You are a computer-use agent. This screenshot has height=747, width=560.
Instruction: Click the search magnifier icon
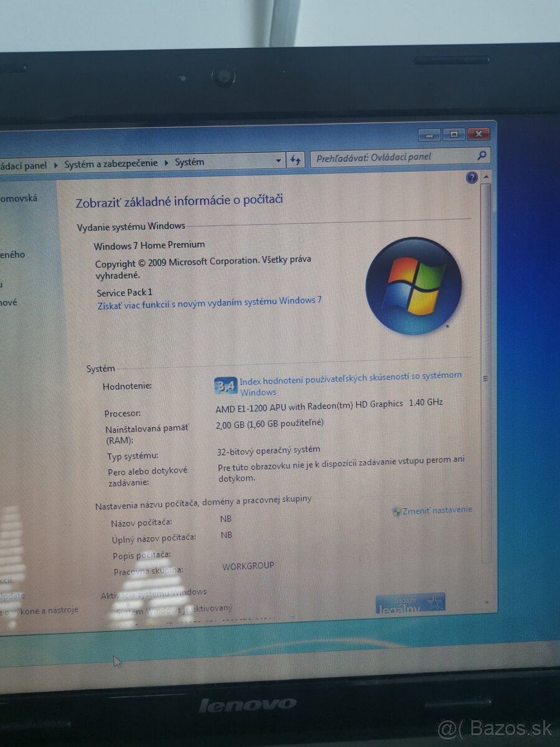click(x=480, y=156)
